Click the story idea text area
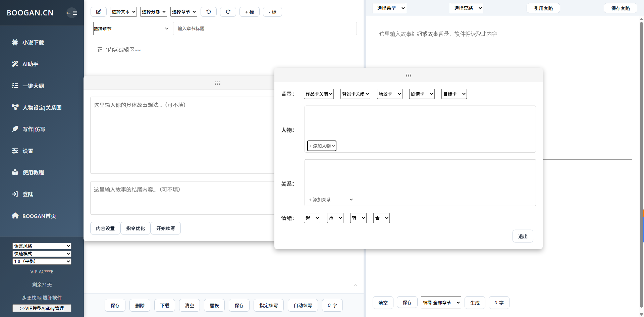 click(x=182, y=135)
